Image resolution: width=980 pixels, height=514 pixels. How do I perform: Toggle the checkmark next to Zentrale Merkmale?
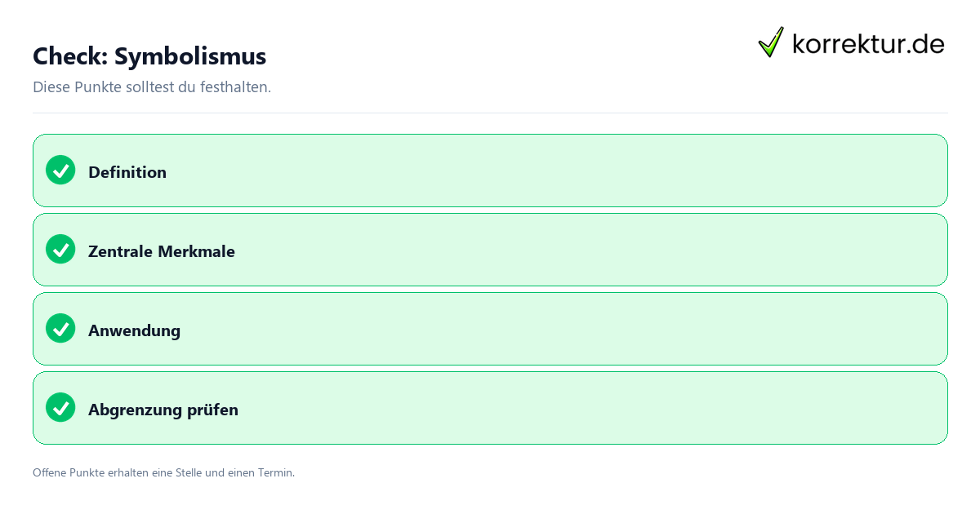click(x=60, y=249)
